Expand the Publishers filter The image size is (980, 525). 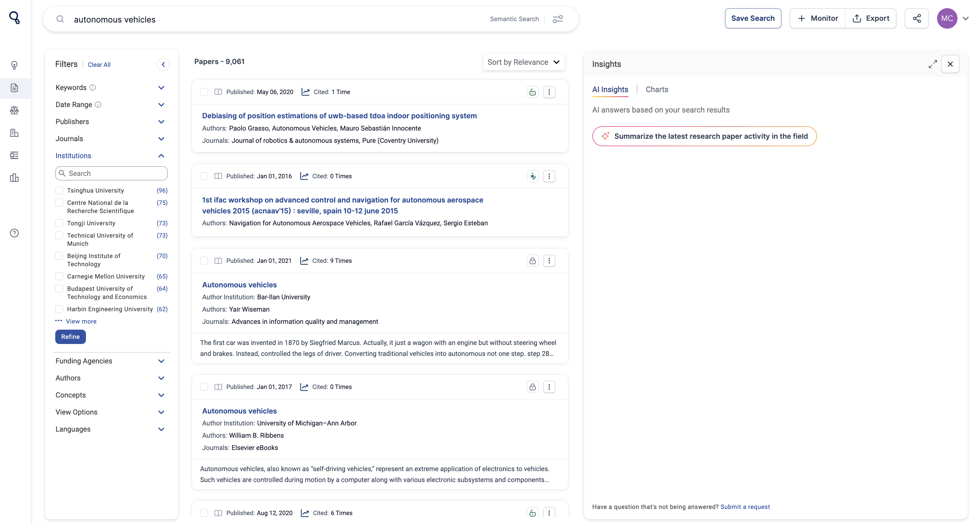[161, 122]
